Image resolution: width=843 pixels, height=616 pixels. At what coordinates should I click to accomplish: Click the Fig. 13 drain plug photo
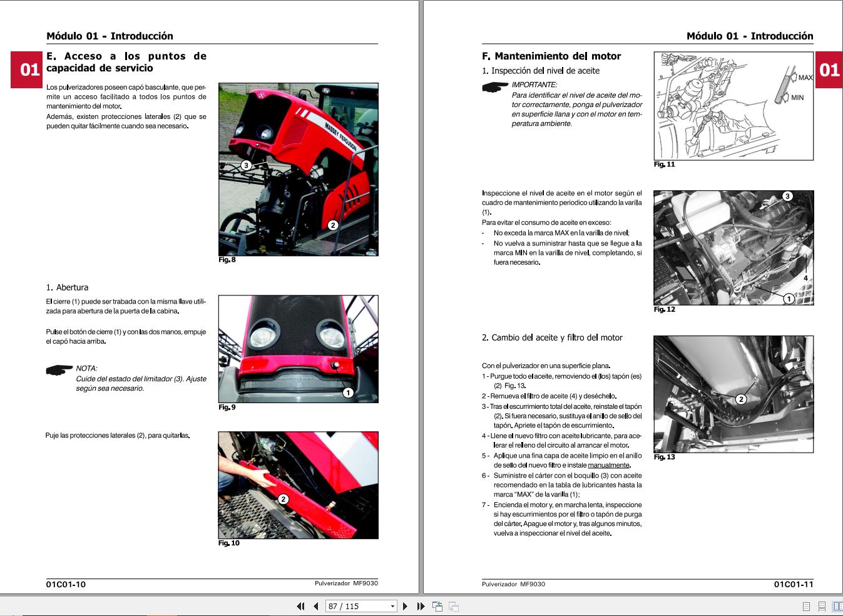(x=733, y=394)
